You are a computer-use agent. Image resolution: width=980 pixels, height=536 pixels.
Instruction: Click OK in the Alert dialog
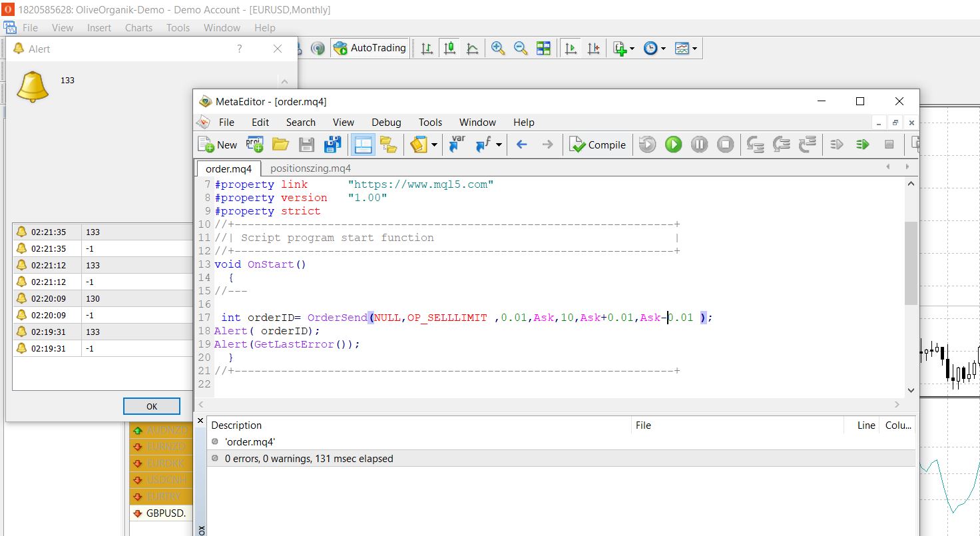click(x=152, y=406)
